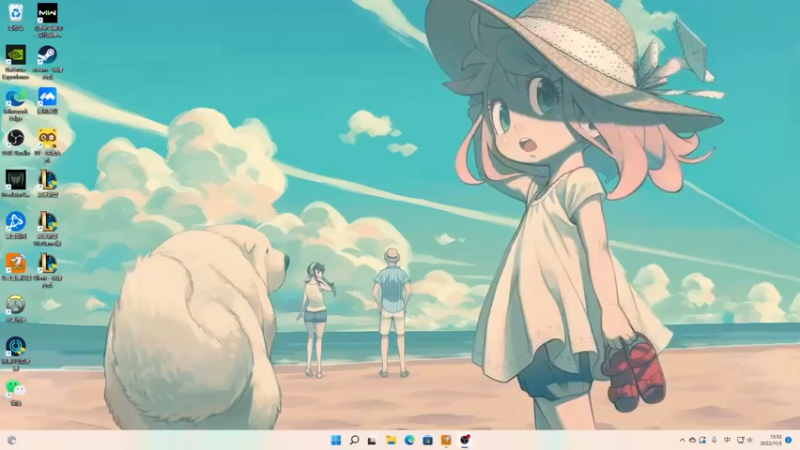Open Task View on the taskbar

coord(372,440)
